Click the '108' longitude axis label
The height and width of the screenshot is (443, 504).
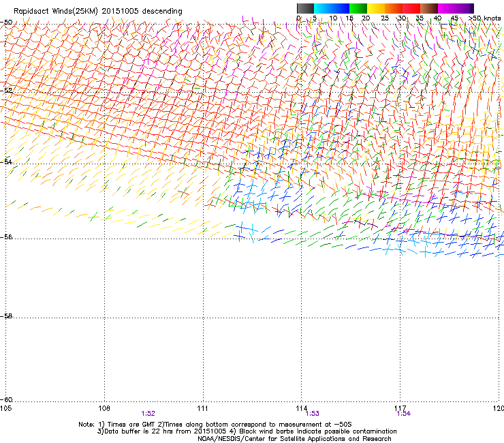(x=104, y=408)
